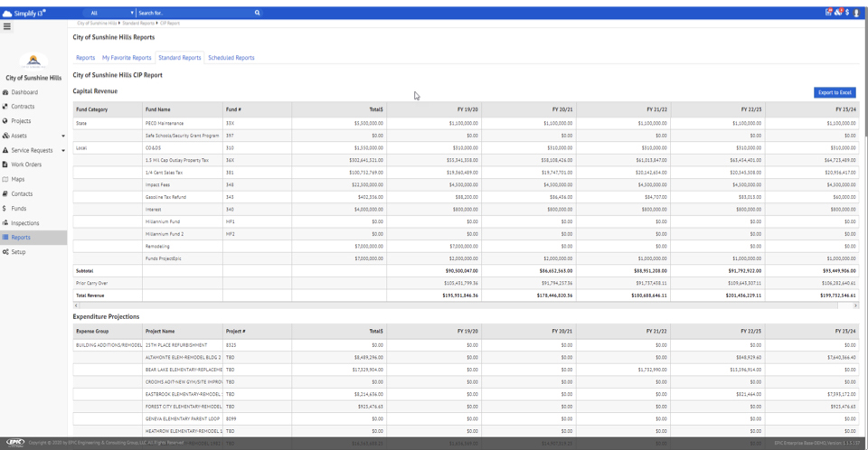Viewport: 868px width, 450px height.
Task: Open the 'All' search category dropdown
Action: [112, 13]
